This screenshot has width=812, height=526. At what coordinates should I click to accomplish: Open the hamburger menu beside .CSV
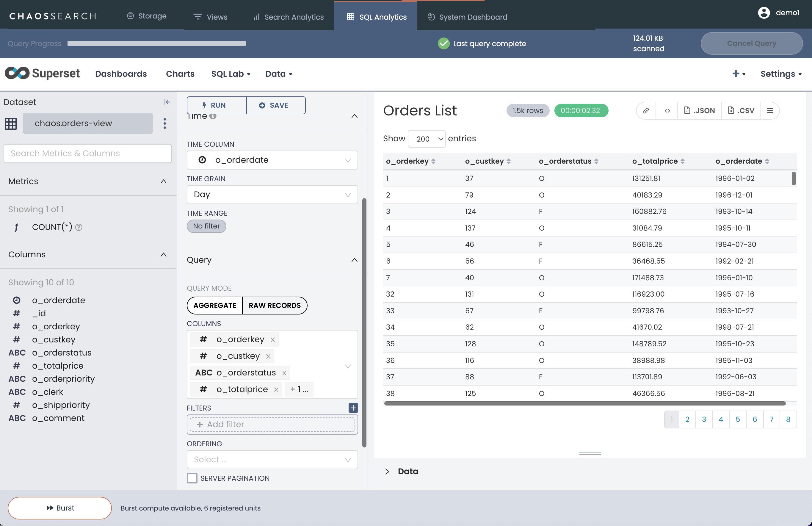pyautogui.click(x=770, y=111)
